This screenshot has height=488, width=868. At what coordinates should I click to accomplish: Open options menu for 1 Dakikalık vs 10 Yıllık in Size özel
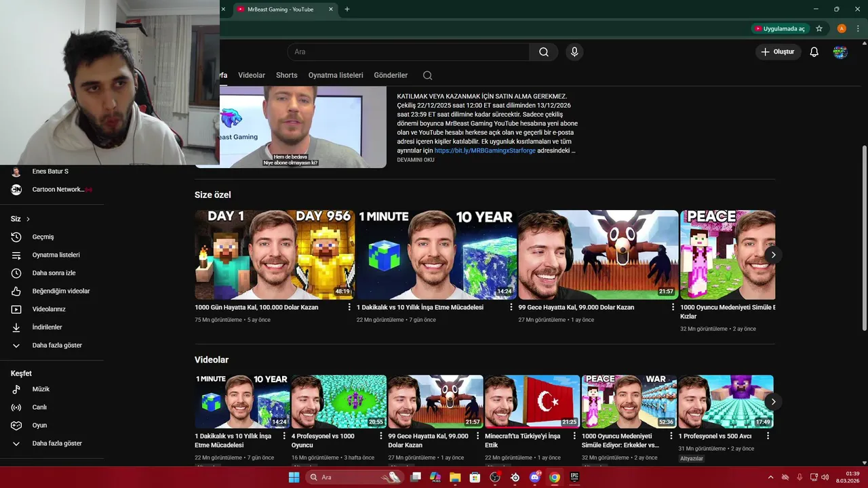[x=511, y=307]
